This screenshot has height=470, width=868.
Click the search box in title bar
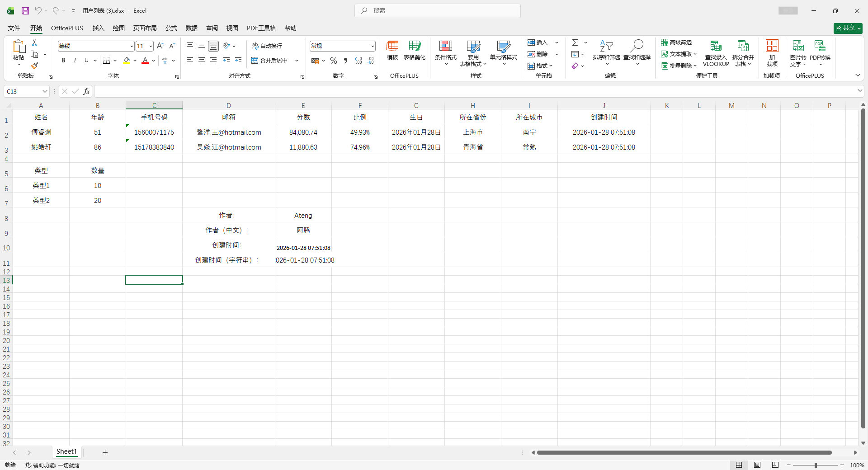click(438, 11)
